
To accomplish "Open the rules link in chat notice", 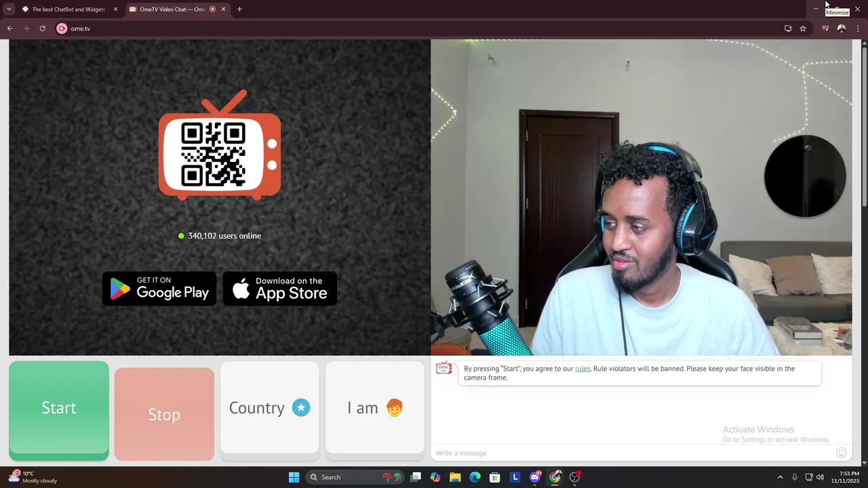I will tap(583, 369).
